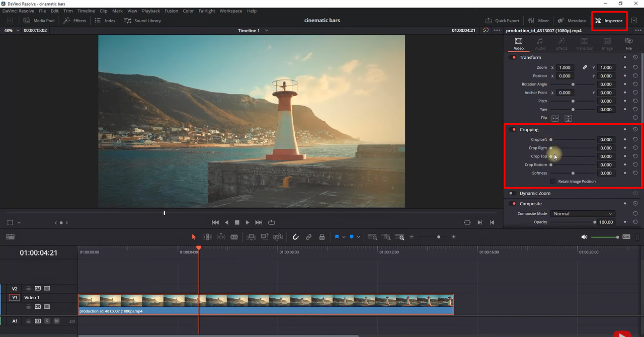Add keyframe for Crop Left

click(x=625, y=140)
